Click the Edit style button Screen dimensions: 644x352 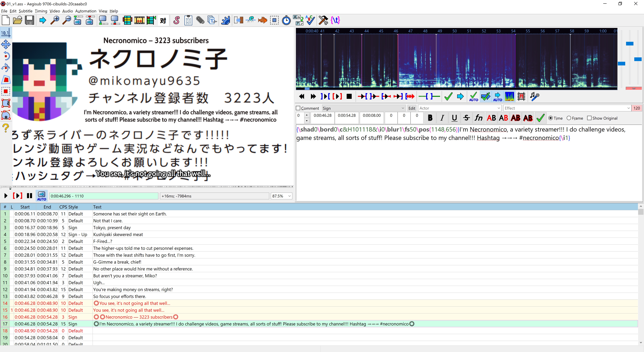[412, 108]
